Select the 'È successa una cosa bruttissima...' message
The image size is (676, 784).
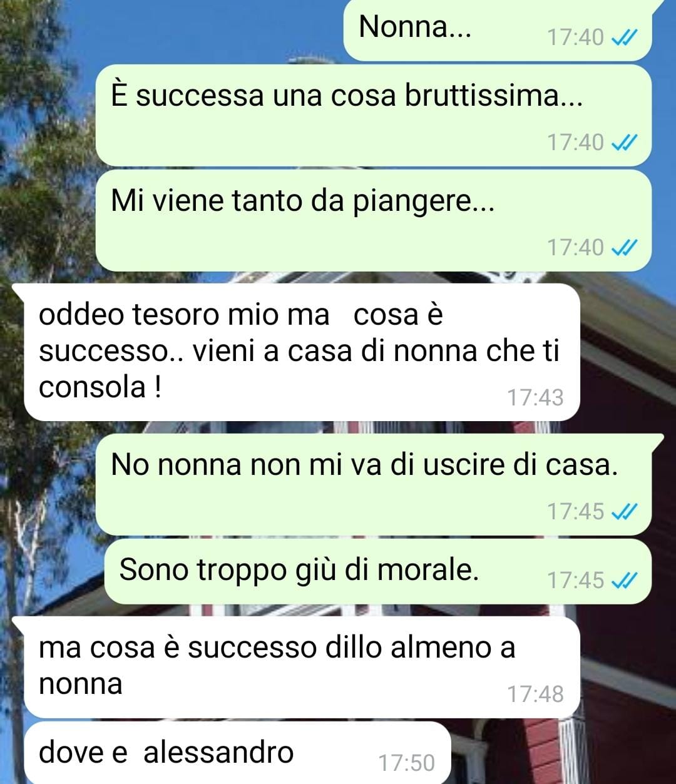374,116
